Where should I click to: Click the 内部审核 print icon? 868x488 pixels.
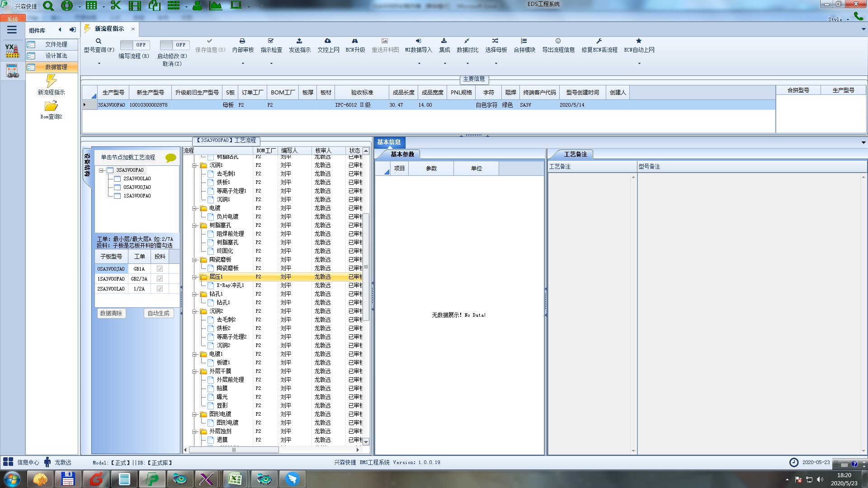(242, 41)
